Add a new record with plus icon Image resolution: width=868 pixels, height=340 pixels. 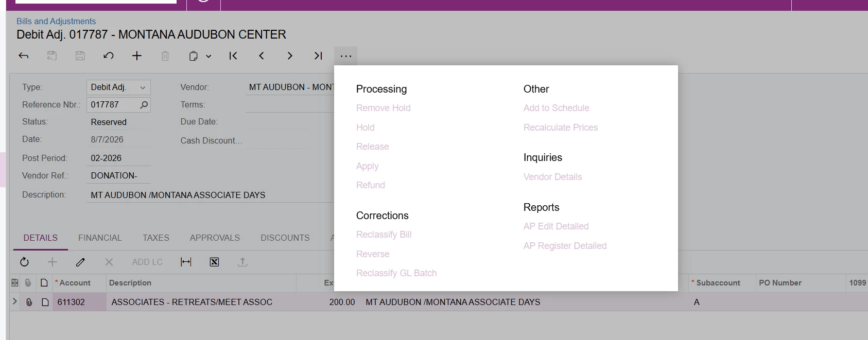[x=136, y=56]
